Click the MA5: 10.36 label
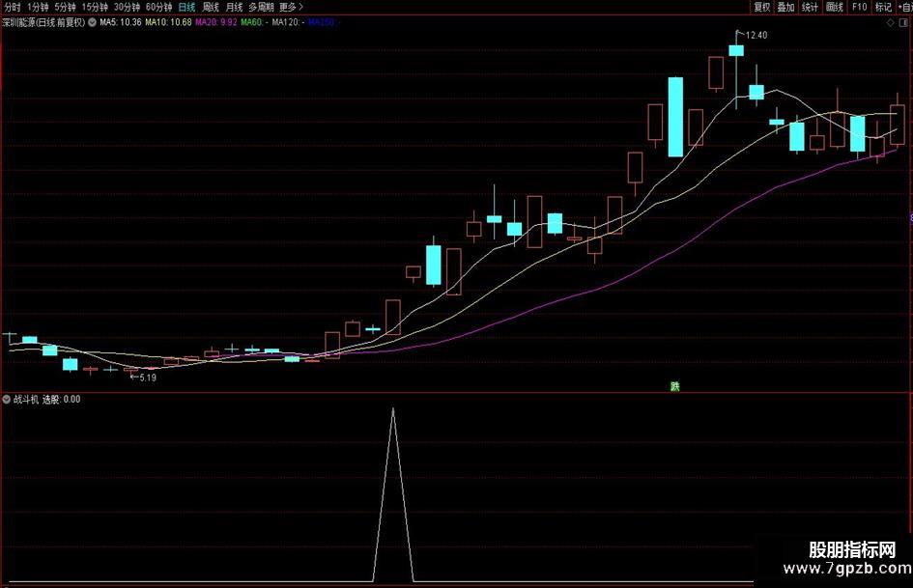This screenshot has width=913, height=588. (x=121, y=22)
